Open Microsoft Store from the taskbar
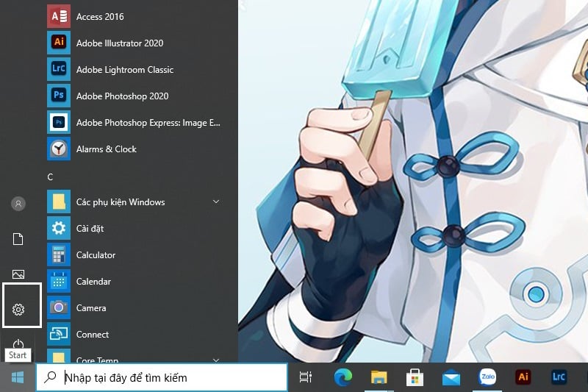 415,377
